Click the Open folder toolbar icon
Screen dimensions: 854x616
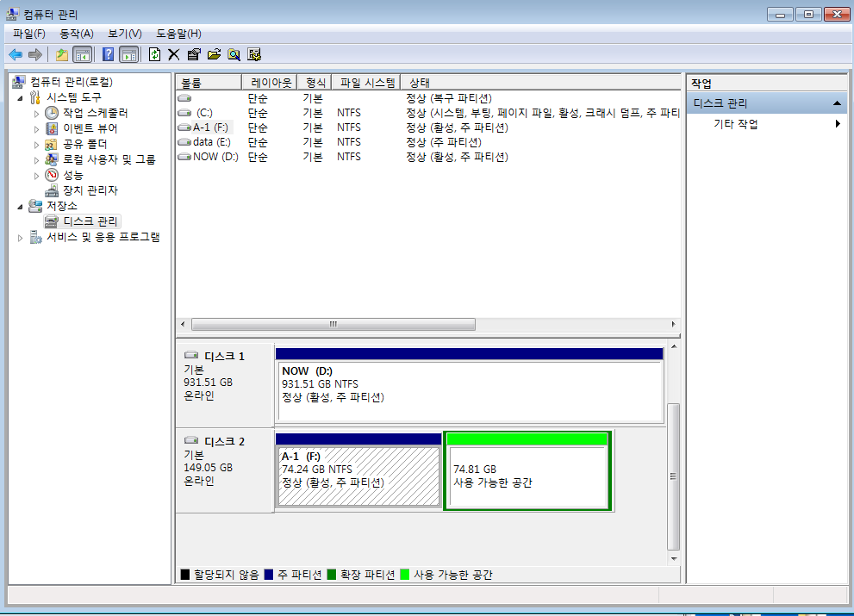[214, 54]
